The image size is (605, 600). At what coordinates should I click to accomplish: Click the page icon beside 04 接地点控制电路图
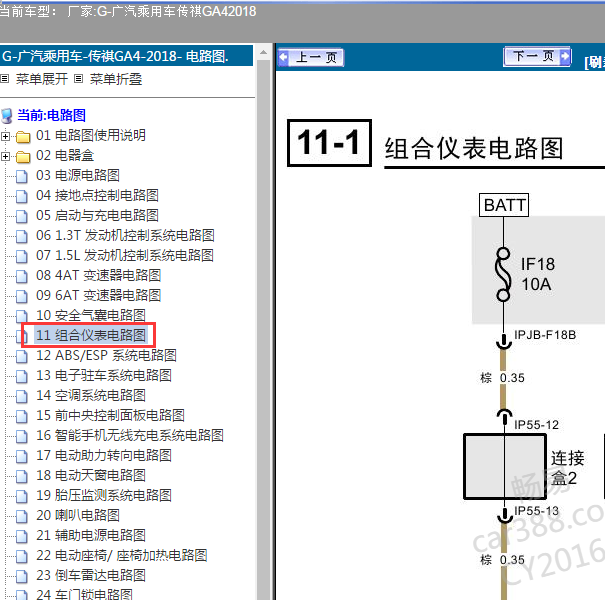22,196
